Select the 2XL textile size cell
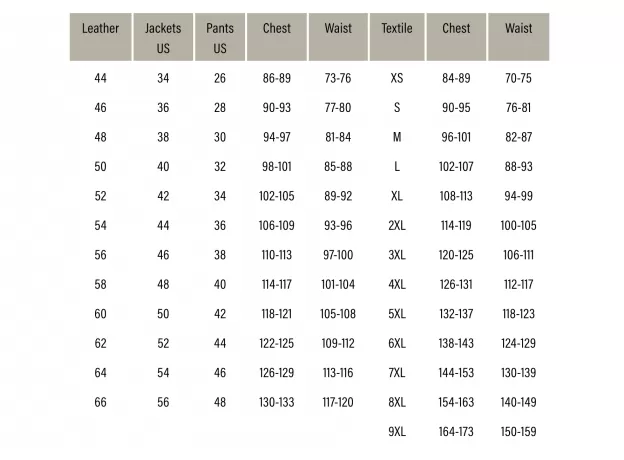Viewport: 624px width, 460px height. pos(397,226)
